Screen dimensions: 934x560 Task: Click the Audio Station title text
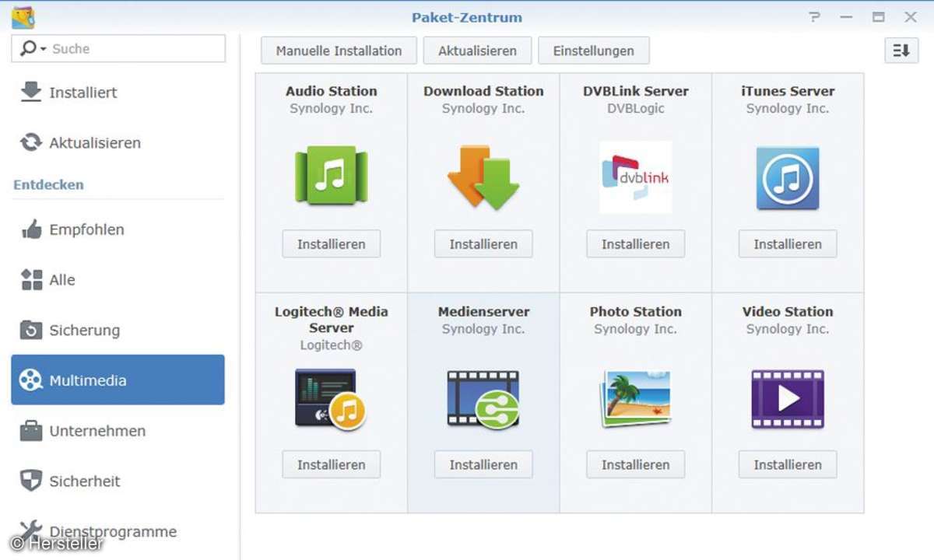click(331, 91)
